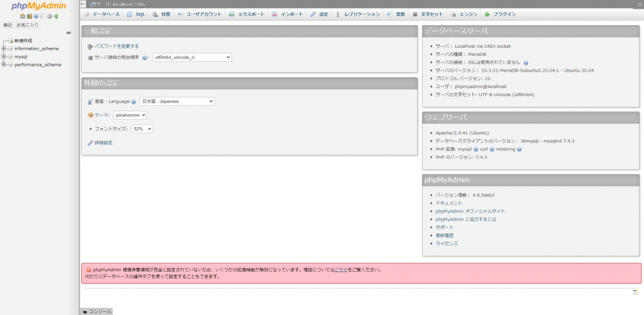
Task: Open the プラグイン plugins tab
Action: click(500, 14)
